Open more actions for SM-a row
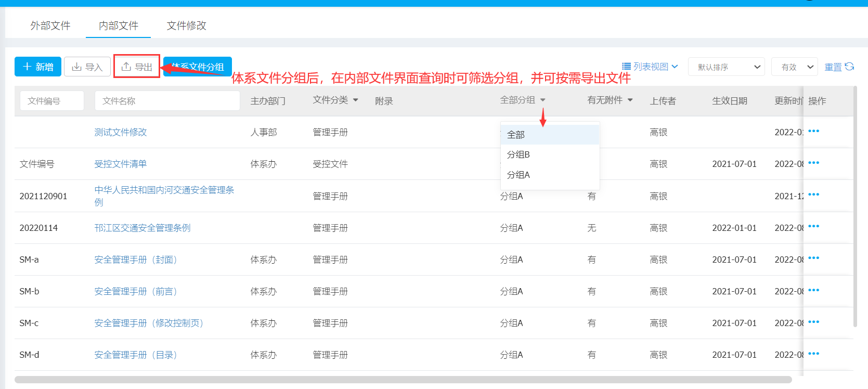This screenshot has width=868, height=389. (x=814, y=258)
